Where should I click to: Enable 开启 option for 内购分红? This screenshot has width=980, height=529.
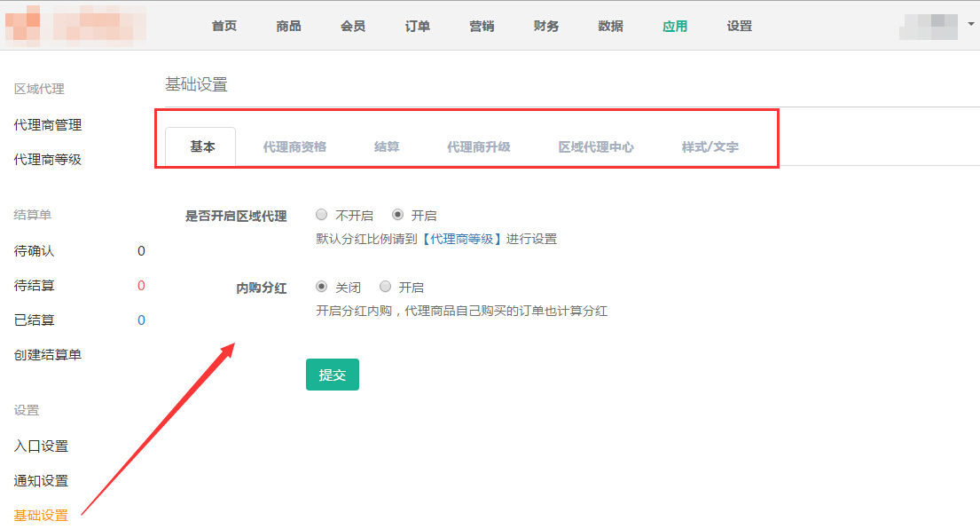tap(385, 288)
